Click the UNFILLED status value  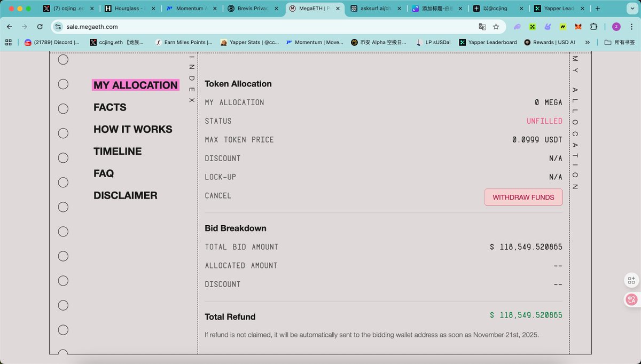(544, 121)
